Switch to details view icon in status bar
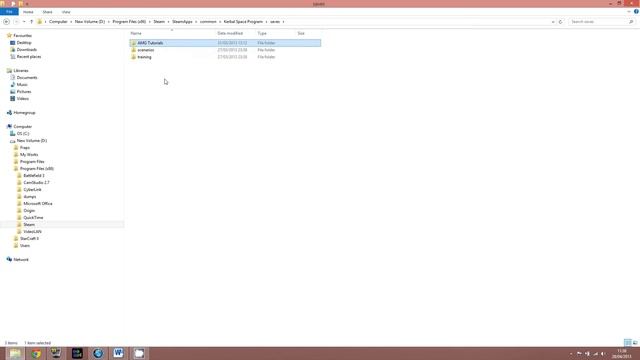The height and width of the screenshot is (360, 640). pos(628,342)
